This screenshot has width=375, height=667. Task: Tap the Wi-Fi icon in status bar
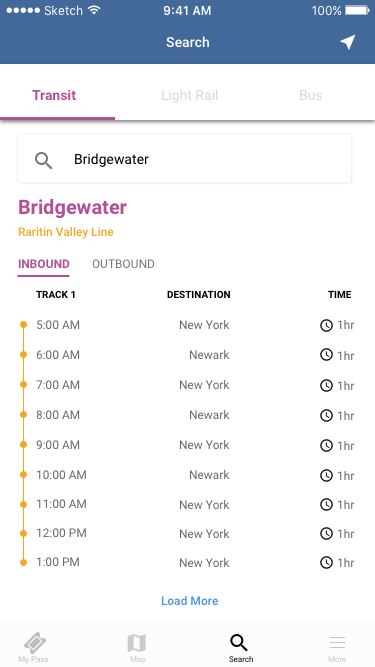click(x=94, y=10)
